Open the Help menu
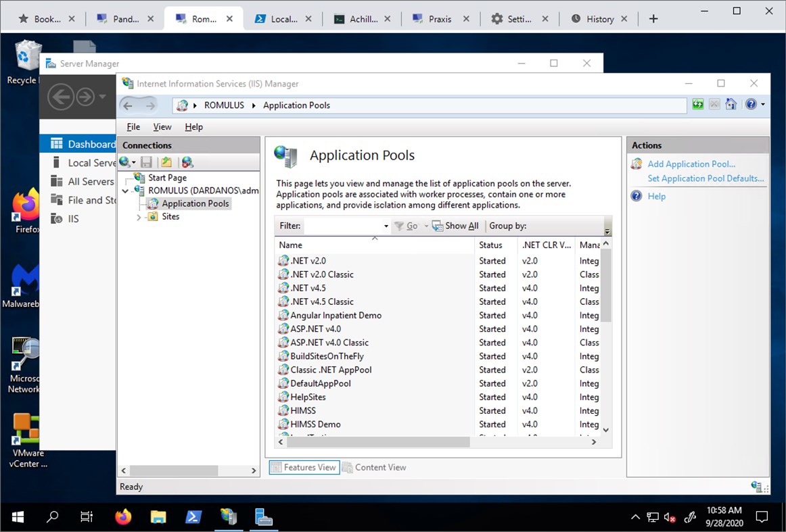 [193, 126]
